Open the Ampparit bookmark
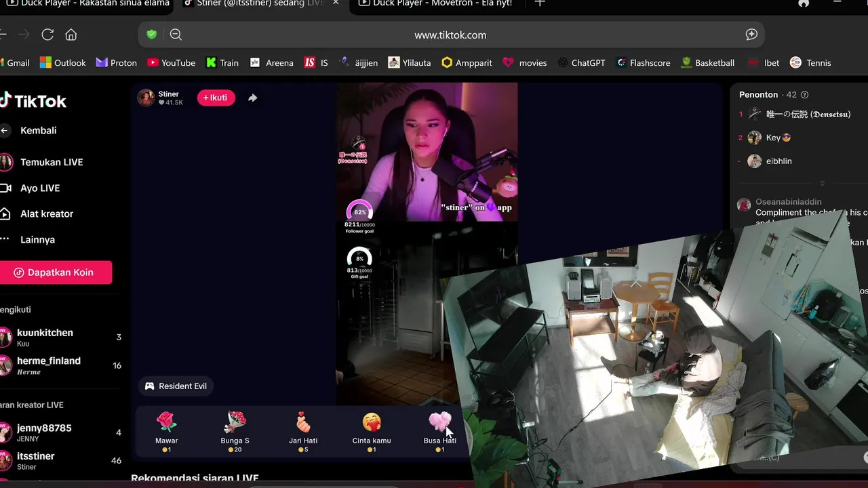 pos(467,62)
